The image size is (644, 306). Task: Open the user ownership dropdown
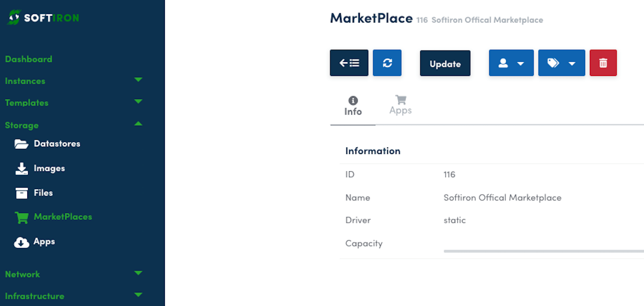(511, 63)
